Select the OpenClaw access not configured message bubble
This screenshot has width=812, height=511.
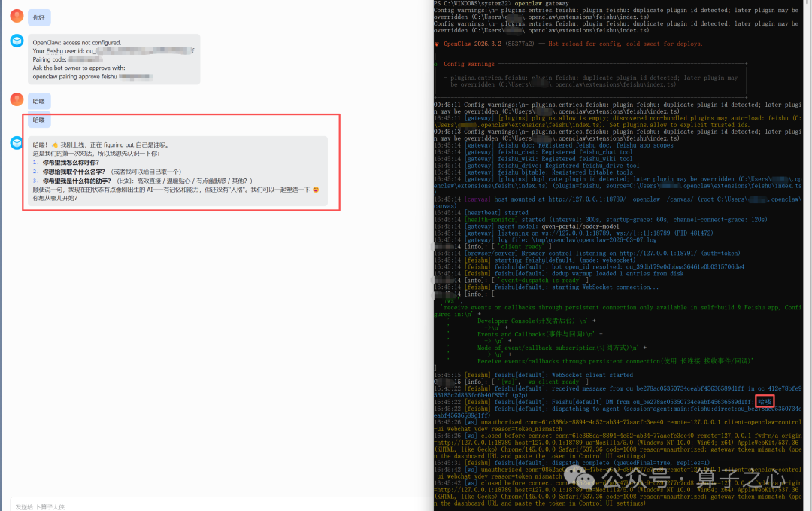(114, 59)
